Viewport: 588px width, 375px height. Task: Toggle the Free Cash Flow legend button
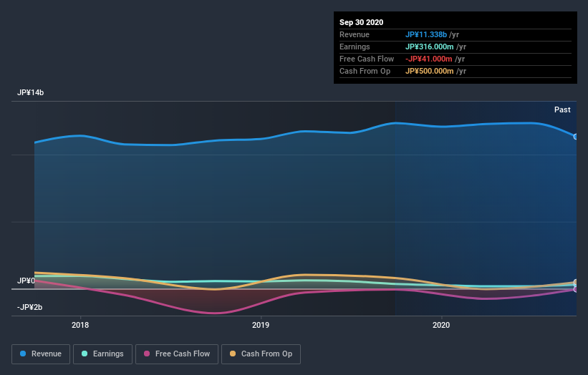click(x=177, y=354)
